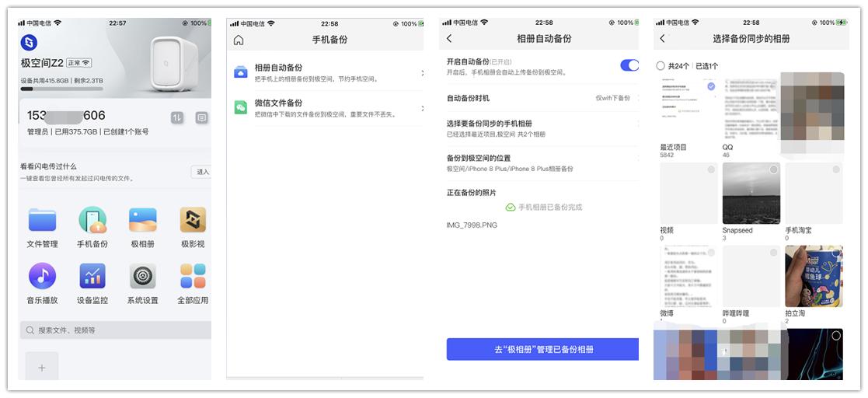The height and width of the screenshot is (398, 868).
Task: Open 相册自动备份 menu entry
Action: click(326, 73)
